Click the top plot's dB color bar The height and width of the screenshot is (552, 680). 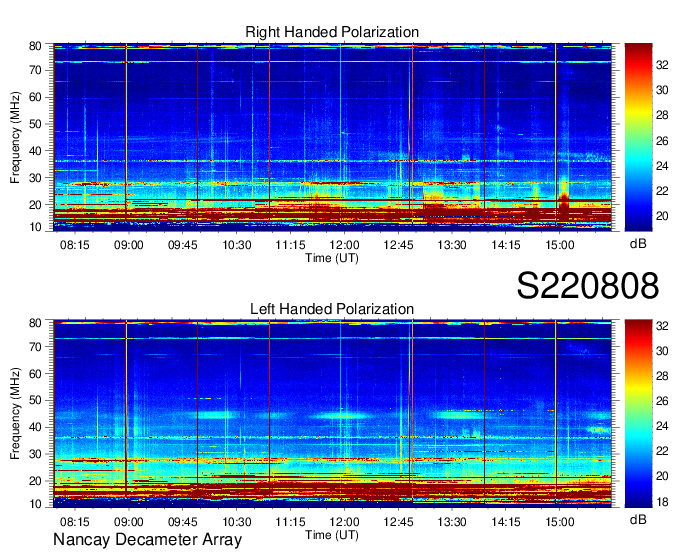(638, 137)
